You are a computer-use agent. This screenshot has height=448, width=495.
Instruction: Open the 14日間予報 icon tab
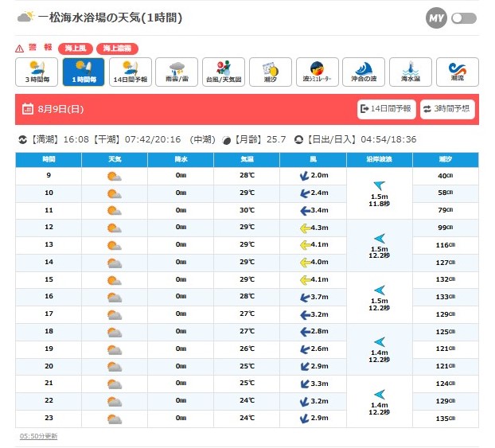tap(131, 72)
